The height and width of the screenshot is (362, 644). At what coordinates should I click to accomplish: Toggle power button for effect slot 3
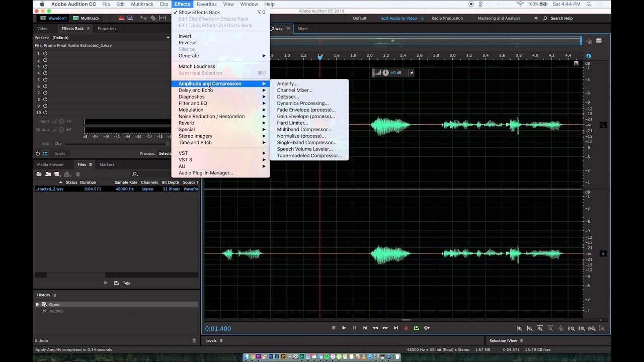pyautogui.click(x=45, y=66)
